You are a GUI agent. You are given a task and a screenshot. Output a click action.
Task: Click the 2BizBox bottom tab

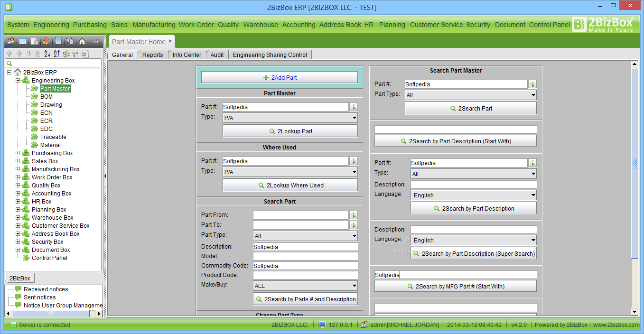click(x=19, y=278)
